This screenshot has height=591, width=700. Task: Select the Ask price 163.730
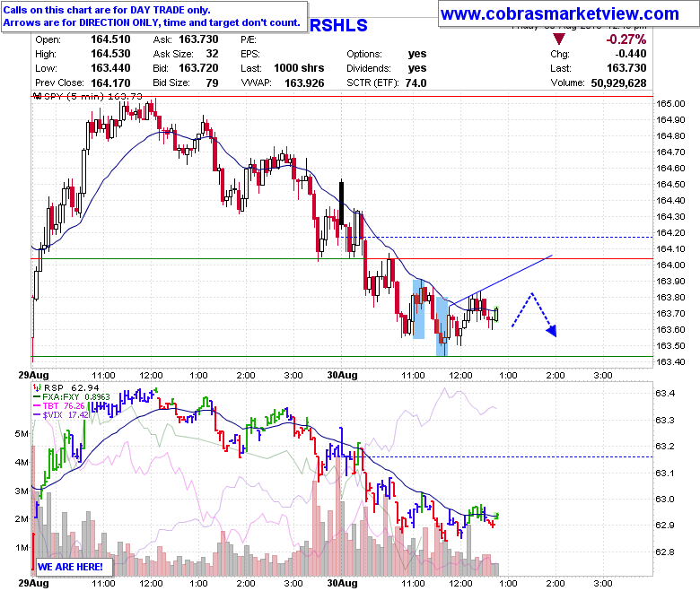pos(198,39)
